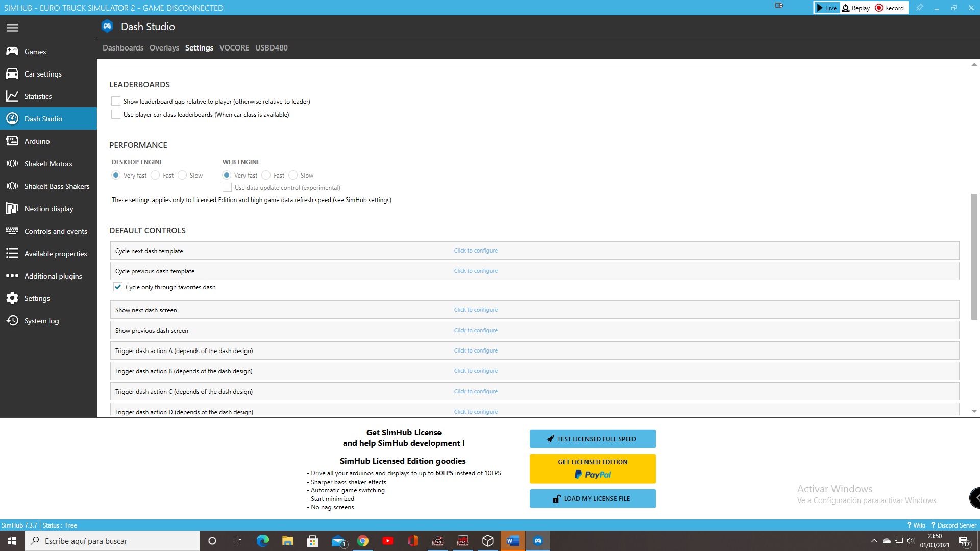Configure Show previous dash screen control
The width and height of the screenshot is (980, 551).
pos(476,330)
